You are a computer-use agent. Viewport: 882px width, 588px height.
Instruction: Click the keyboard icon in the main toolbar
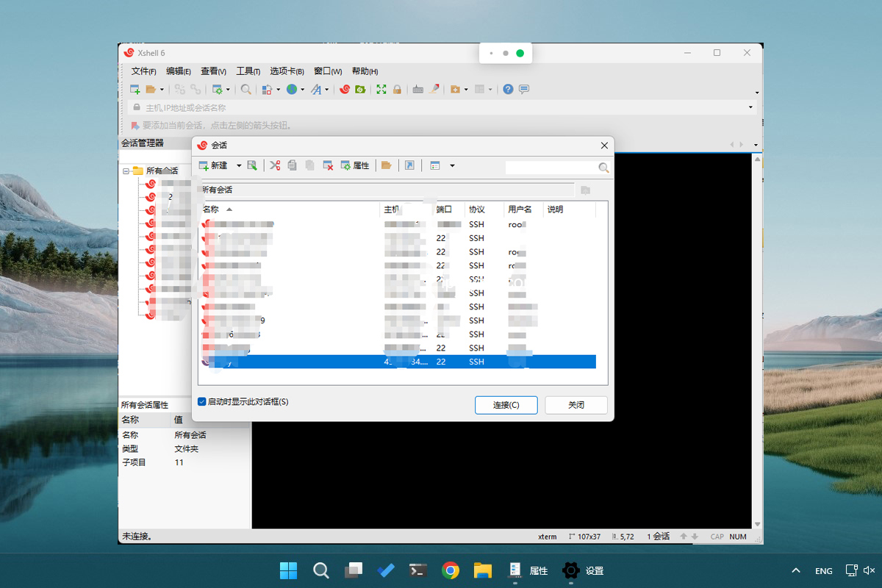coord(418,89)
